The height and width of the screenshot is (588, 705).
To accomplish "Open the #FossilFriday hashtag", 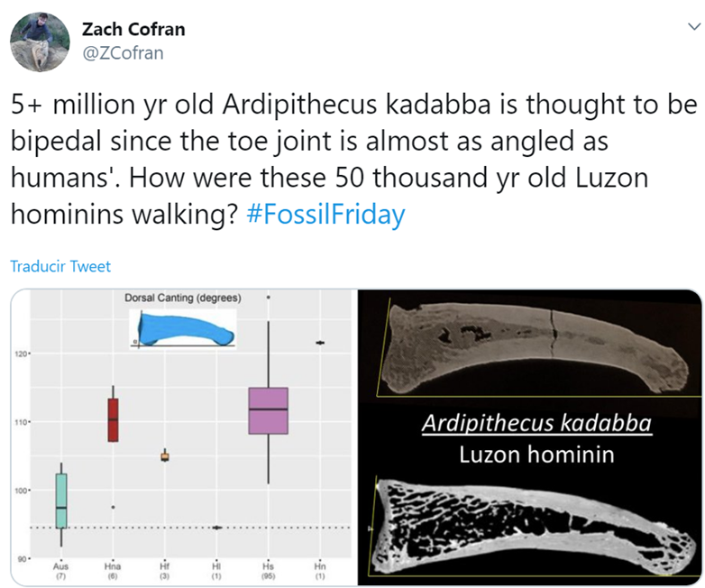I will coord(325,216).
